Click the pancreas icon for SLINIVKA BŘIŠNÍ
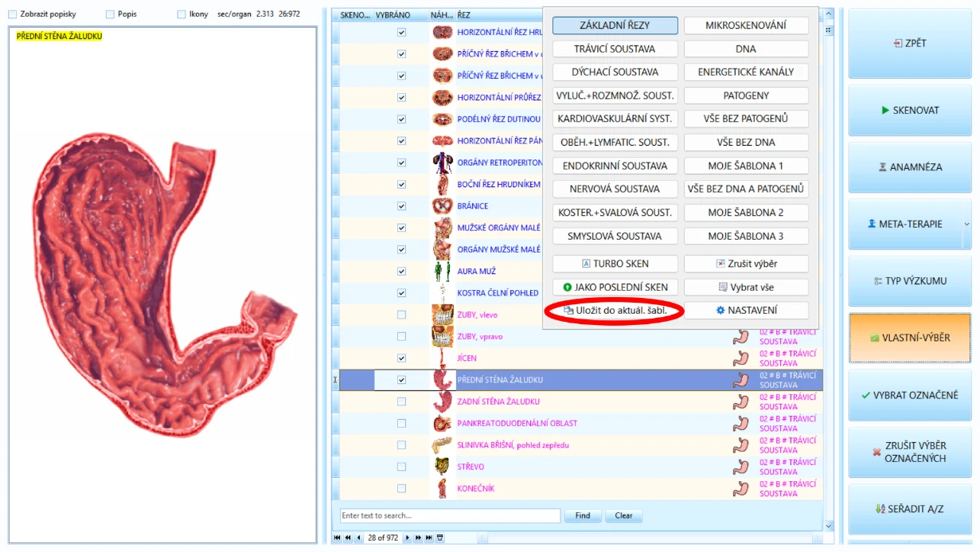Viewport: 980px width, 552px height. pos(443,445)
